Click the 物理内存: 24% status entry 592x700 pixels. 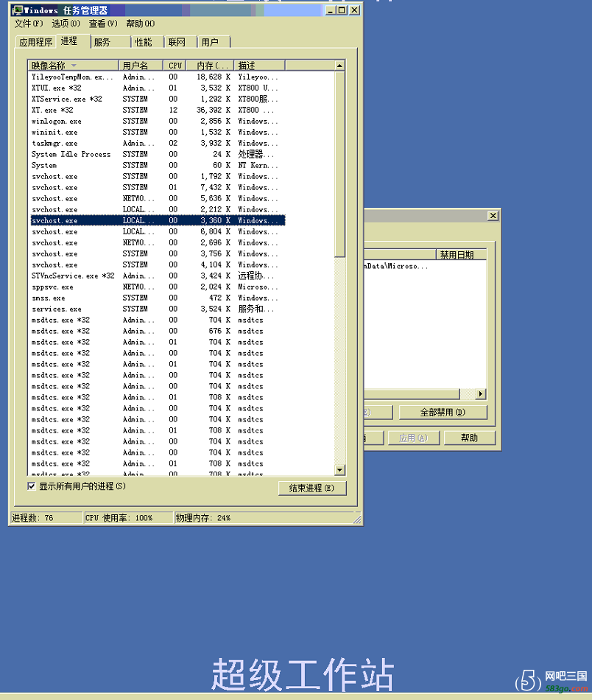click(263, 518)
